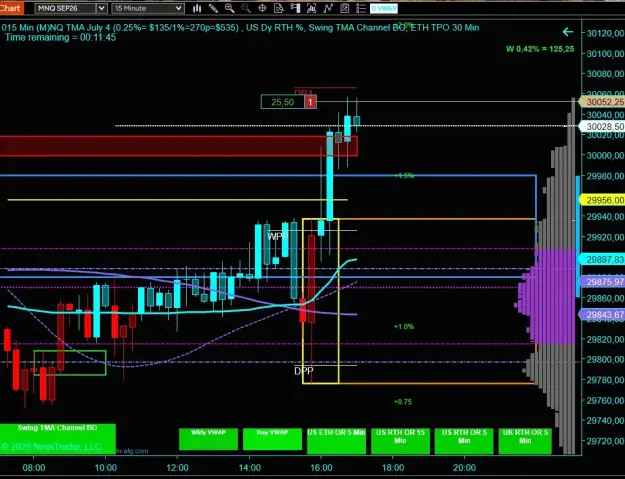Click the 30052,25 price axis marker

(x=603, y=102)
